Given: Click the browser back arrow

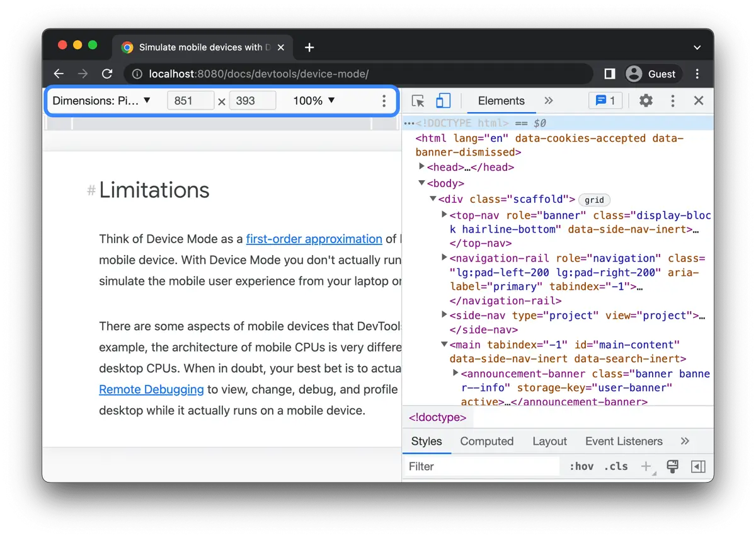Looking at the screenshot, I should tap(59, 74).
